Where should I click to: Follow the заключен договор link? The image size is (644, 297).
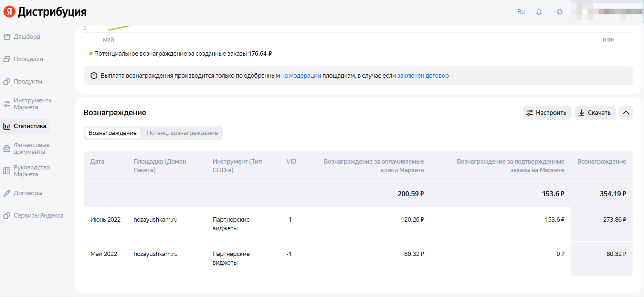click(x=423, y=76)
